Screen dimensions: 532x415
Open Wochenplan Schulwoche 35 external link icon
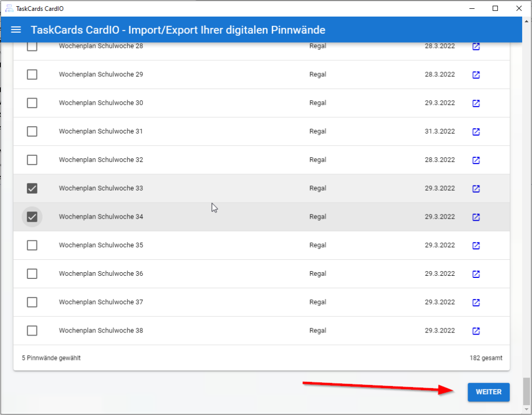(x=476, y=246)
